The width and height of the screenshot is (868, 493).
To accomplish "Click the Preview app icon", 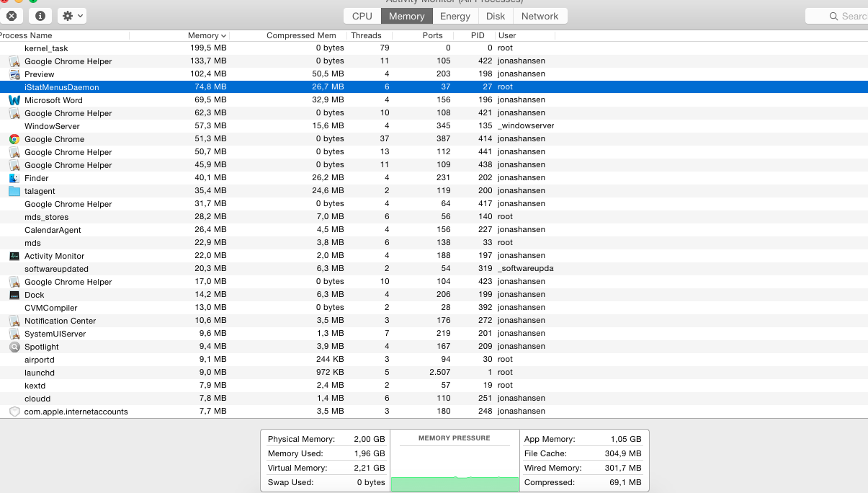I will [x=14, y=74].
